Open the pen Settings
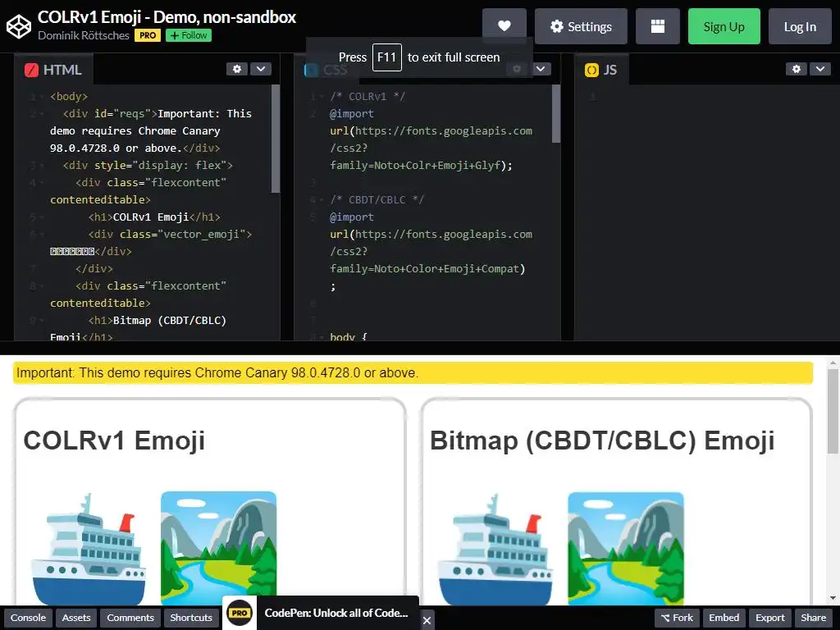Image resolution: width=840 pixels, height=630 pixels. click(x=581, y=26)
